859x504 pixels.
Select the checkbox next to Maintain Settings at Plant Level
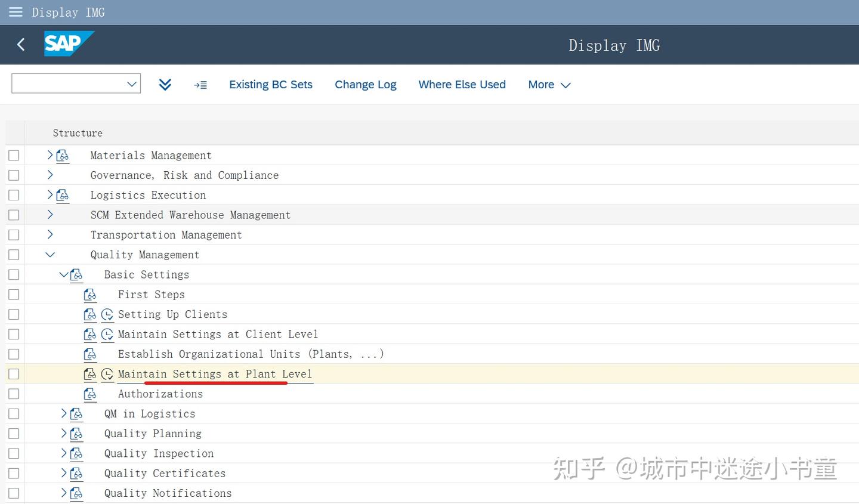[x=14, y=373]
